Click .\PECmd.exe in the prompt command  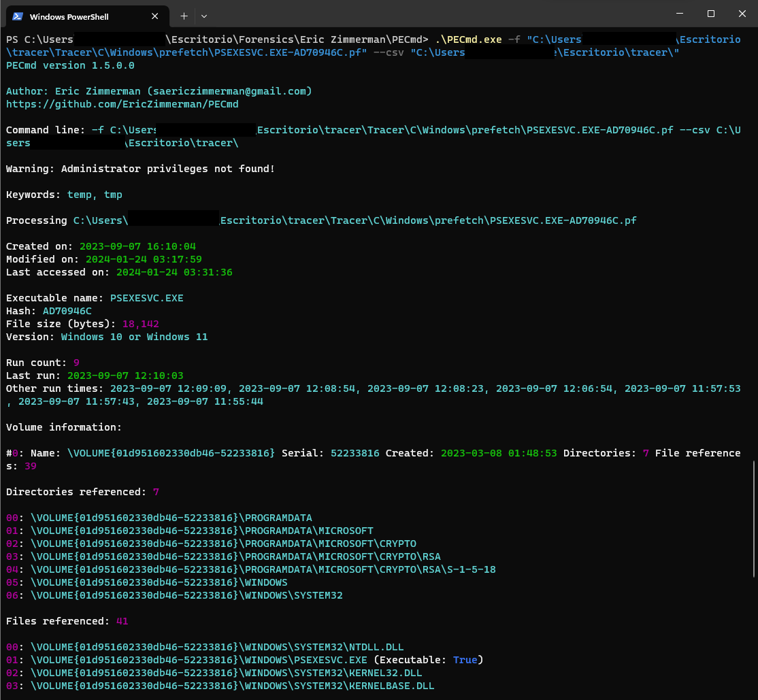coord(468,39)
